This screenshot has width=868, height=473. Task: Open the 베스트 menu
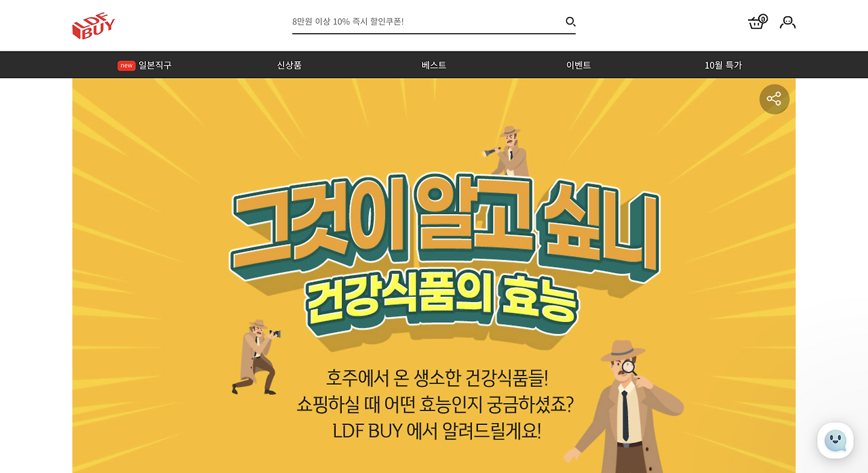pos(434,65)
